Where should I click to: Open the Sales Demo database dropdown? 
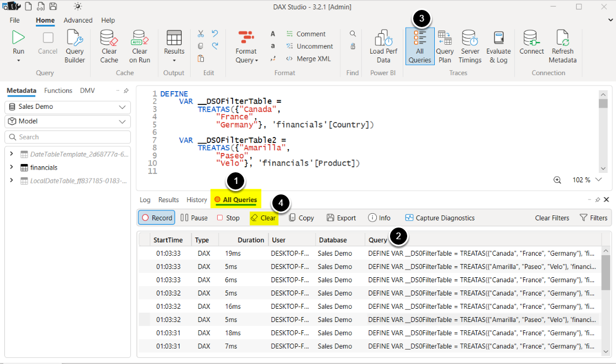click(x=67, y=107)
